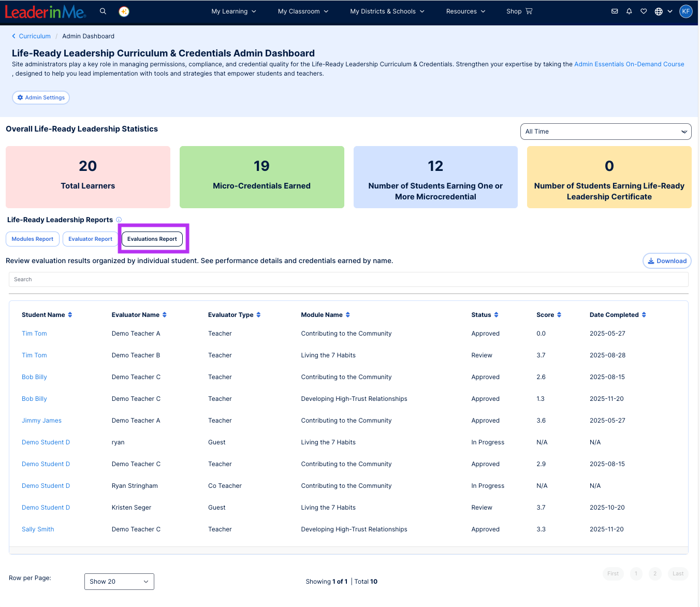Select the Evaluations Report tab
Viewport: 700px width, 607px height.
pyautogui.click(x=152, y=239)
